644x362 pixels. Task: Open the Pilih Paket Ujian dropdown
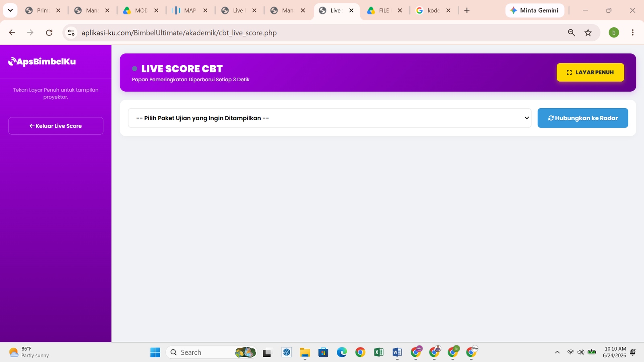coord(330,118)
